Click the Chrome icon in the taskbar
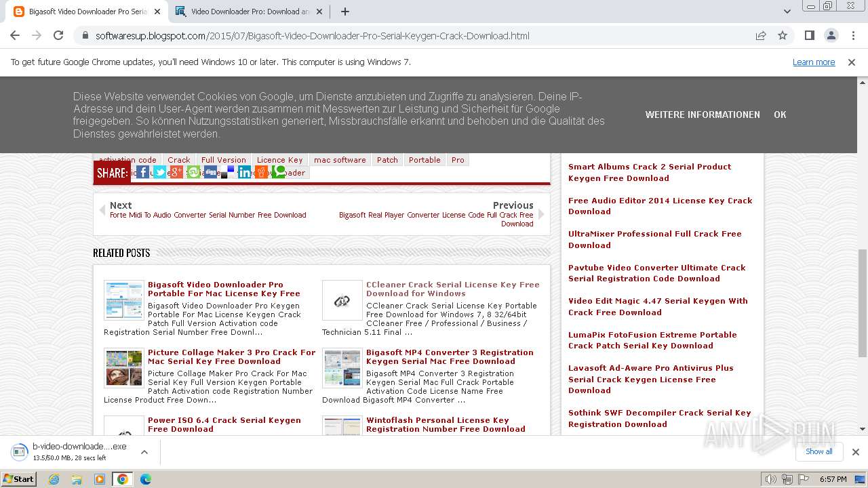This screenshot has width=868, height=488. pyautogui.click(x=122, y=479)
